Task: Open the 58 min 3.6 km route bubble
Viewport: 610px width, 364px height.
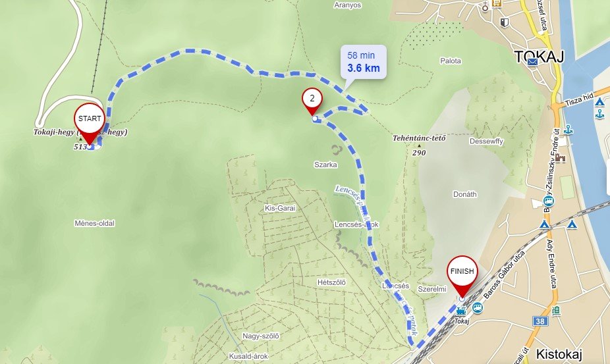Action: pos(364,63)
